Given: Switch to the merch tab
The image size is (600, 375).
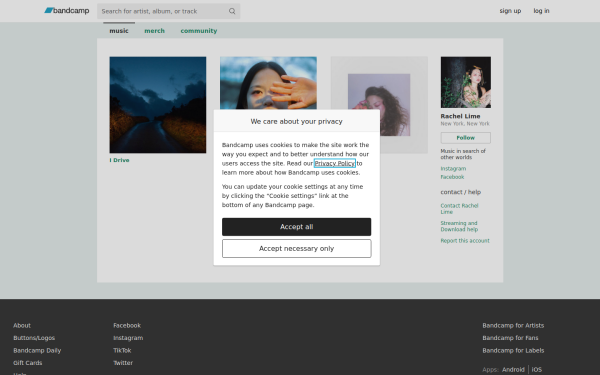Looking at the screenshot, I should (x=155, y=31).
